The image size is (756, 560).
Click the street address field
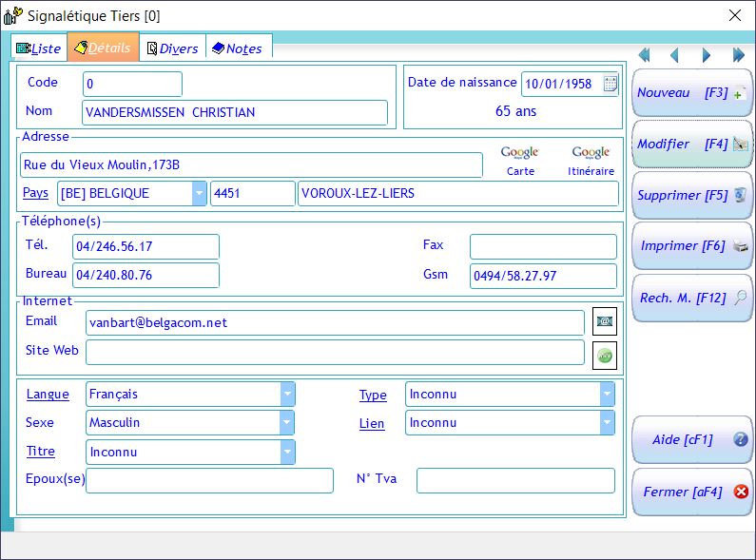pos(251,164)
